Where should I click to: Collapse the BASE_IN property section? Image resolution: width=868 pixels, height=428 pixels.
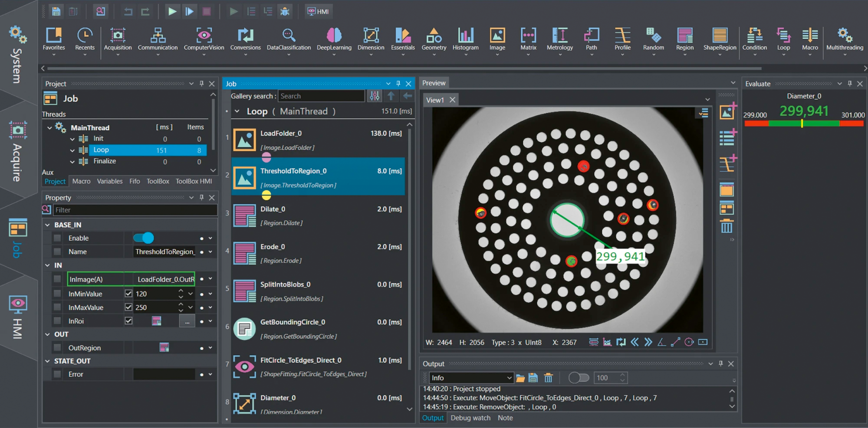pos(48,225)
